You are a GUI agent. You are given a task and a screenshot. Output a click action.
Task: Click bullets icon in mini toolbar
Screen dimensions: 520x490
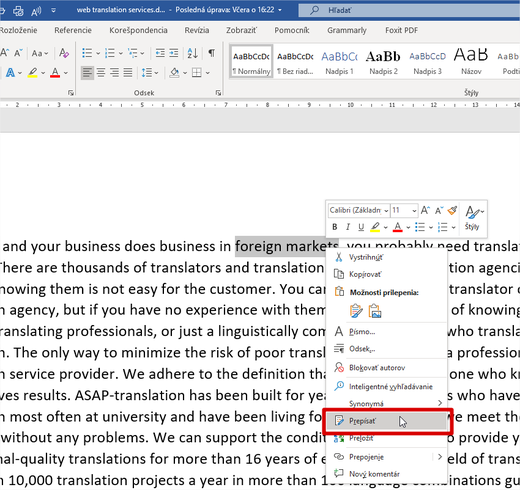pyautogui.click(x=420, y=227)
